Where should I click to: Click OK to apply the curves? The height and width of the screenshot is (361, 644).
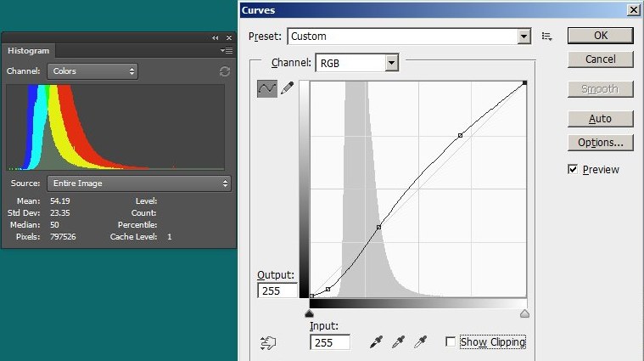coord(600,36)
